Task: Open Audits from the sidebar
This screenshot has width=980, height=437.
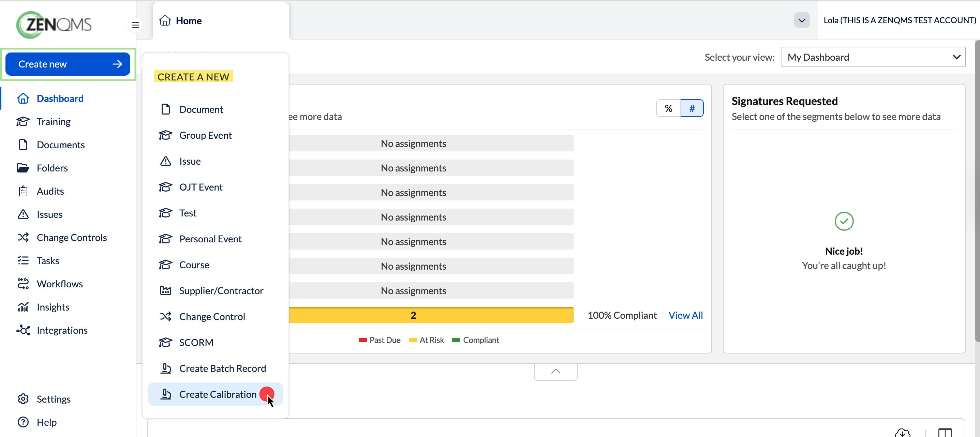Action: [x=50, y=191]
